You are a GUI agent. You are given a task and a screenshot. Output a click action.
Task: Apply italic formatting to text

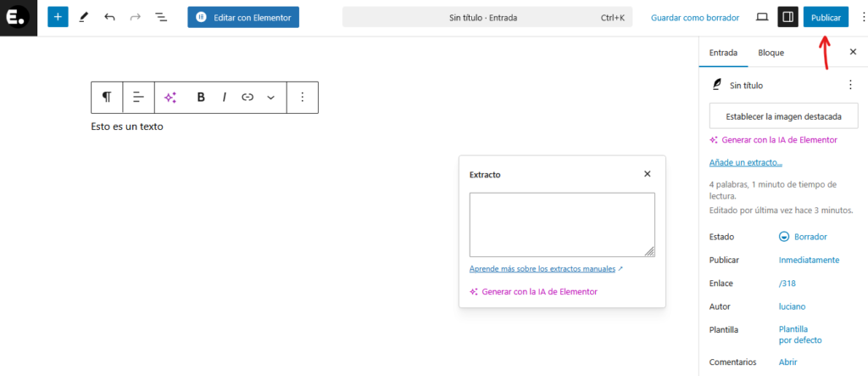(x=225, y=97)
